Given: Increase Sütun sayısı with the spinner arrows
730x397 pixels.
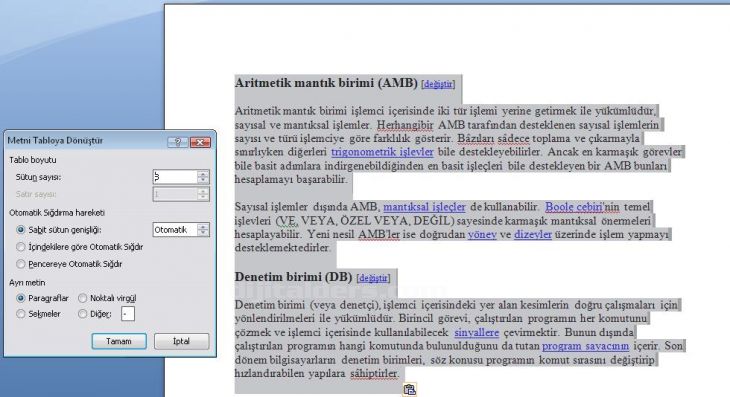Looking at the screenshot, I should pyautogui.click(x=203, y=174).
